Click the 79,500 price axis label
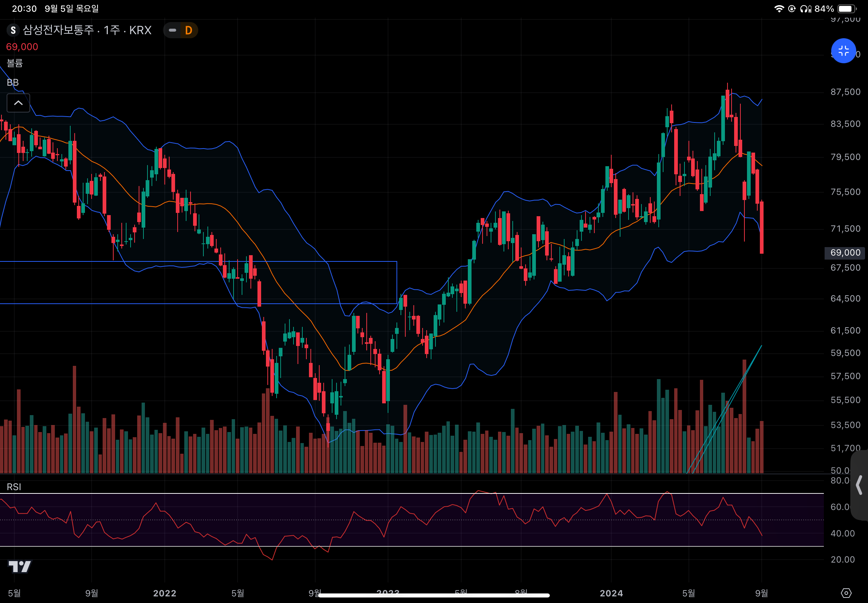Viewport: 868px width, 603px height. coord(845,157)
